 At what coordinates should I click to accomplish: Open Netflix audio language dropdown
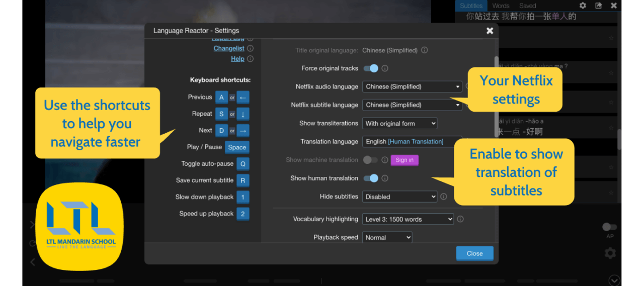pos(412,86)
